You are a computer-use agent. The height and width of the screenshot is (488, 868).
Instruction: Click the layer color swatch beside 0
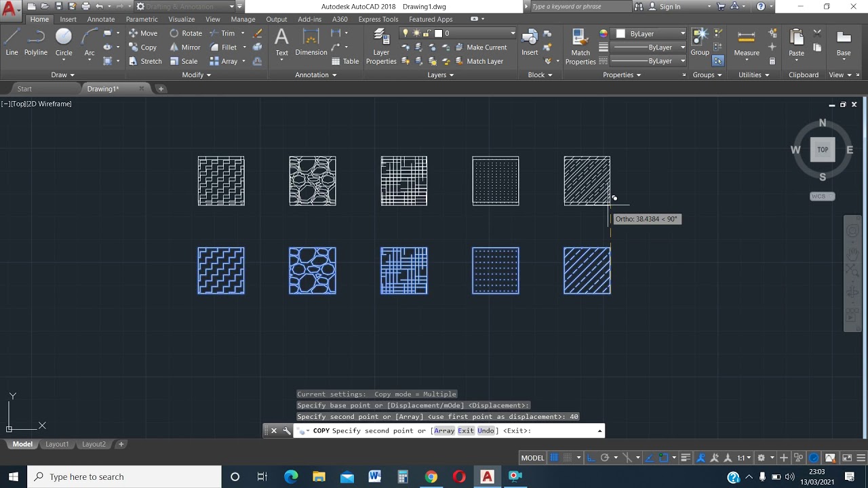coord(438,33)
